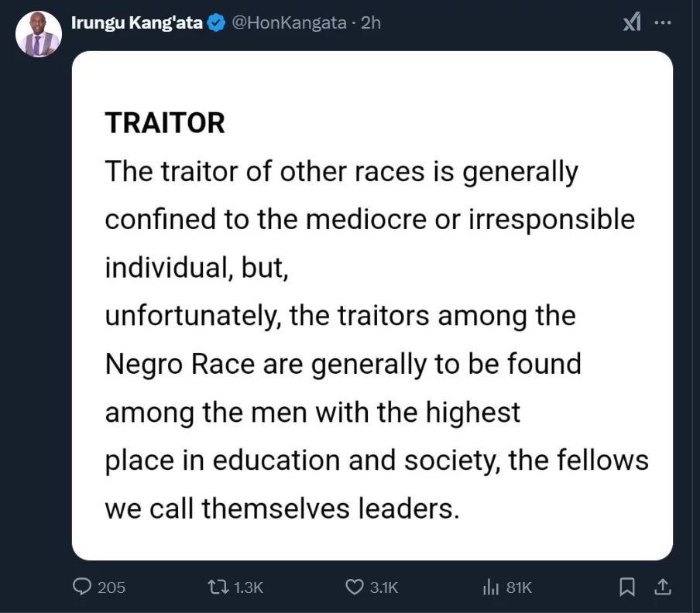Click the 81K views count
Viewport: 700px width, 613px height.
519,588
